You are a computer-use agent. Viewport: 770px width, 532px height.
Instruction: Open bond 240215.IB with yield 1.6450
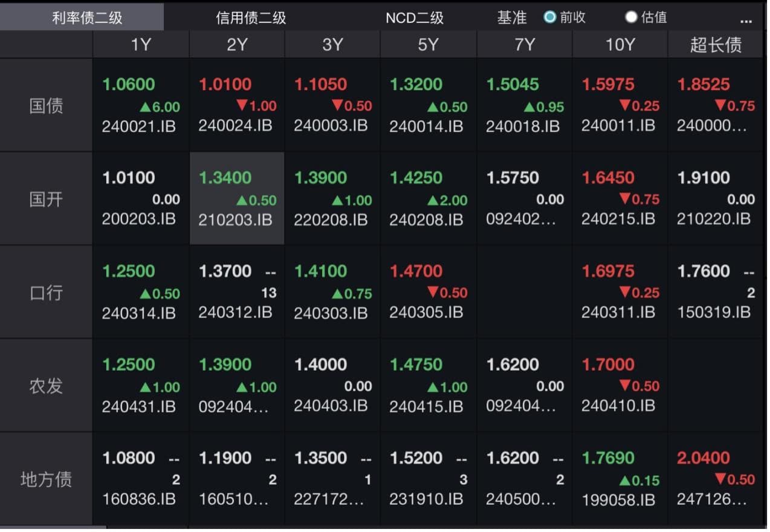click(x=620, y=199)
